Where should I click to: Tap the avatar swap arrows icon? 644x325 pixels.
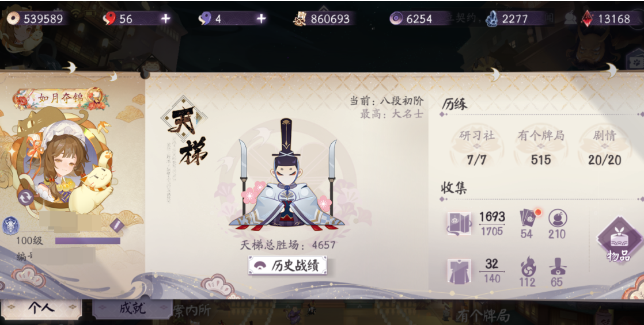26,197
